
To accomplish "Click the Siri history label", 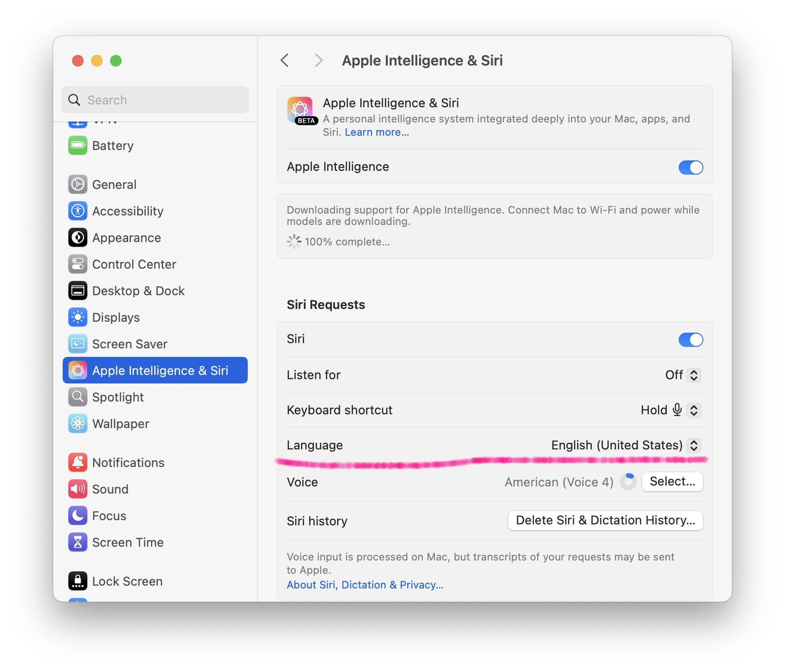I will point(317,521).
